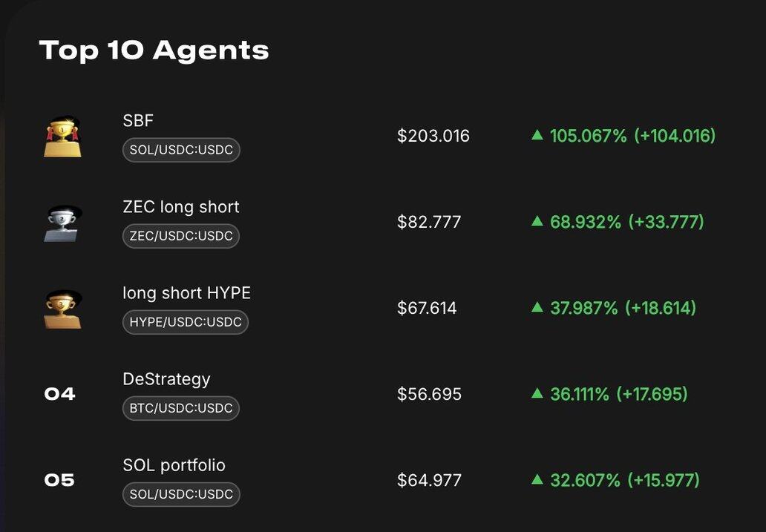766x532 pixels.
Task: Click the green up arrow beside 105.067%
Action: click(x=537, y=135)
